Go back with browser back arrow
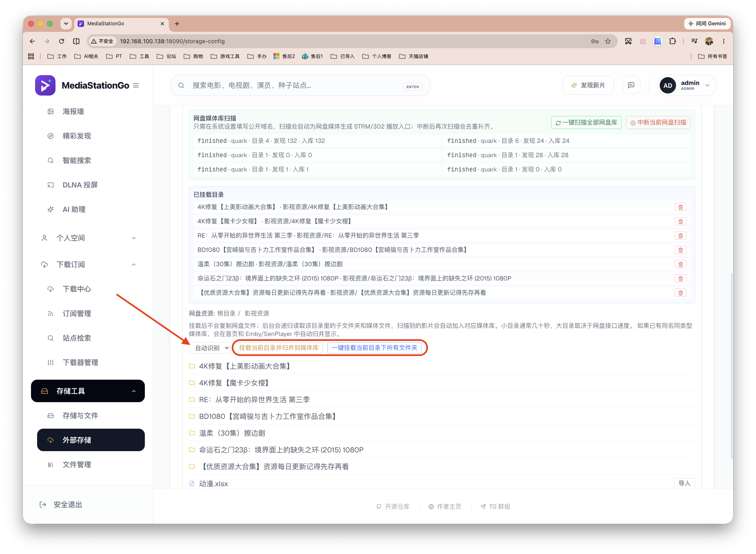 (32, 41)
